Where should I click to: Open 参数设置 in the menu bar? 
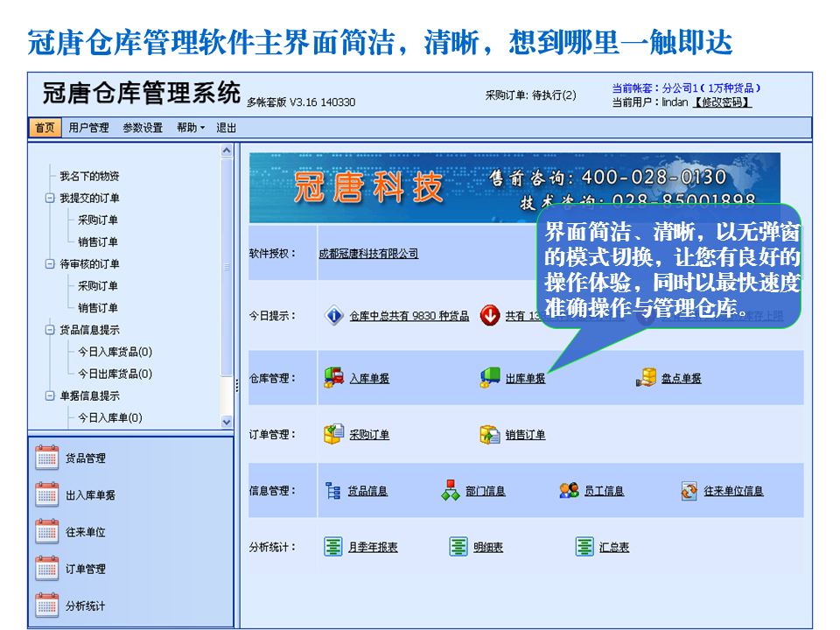[143, 128]
